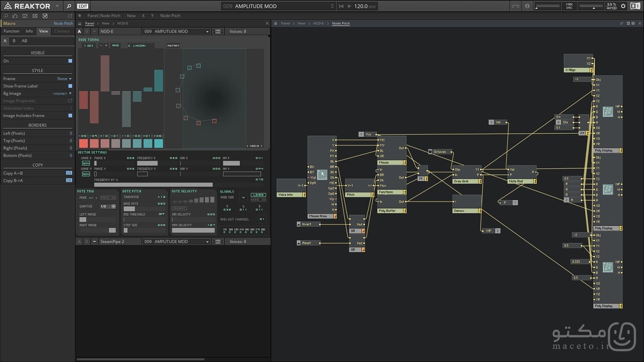The width and height of the screenshot is (644, 362).
Task: Click the panel lock icon
Action: [x=80, y=23]
